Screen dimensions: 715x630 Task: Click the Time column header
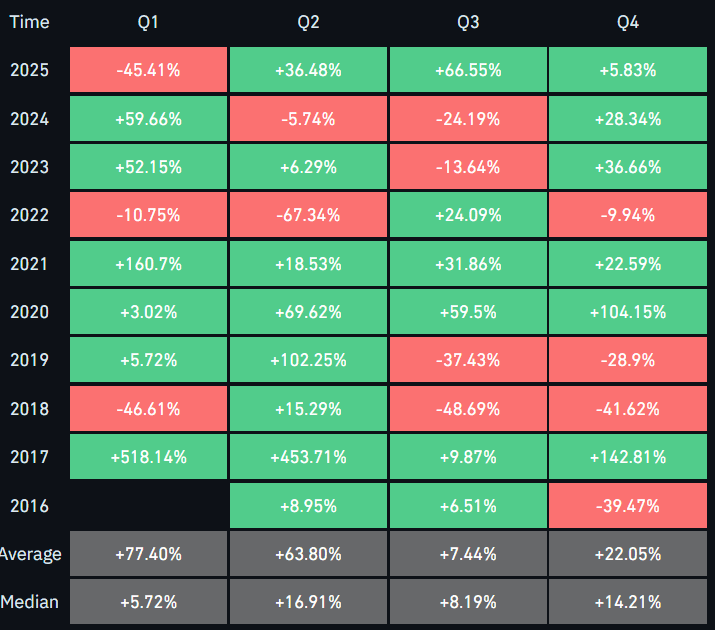tap(30, 22)
